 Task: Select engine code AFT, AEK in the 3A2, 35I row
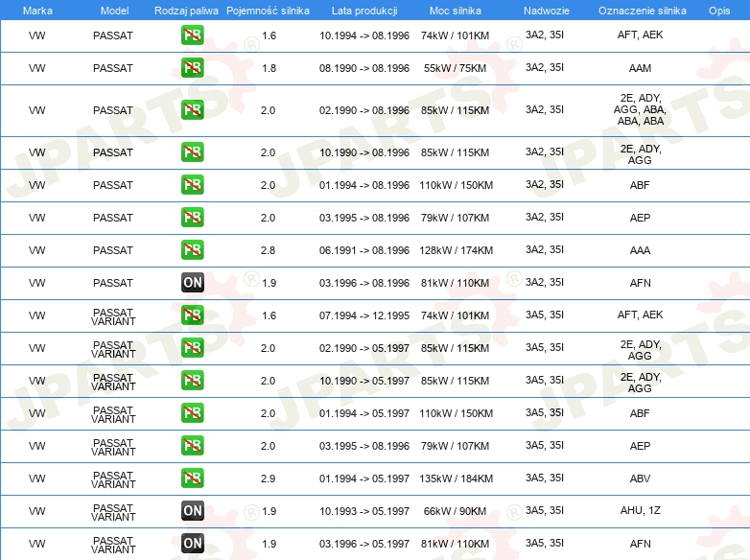640,35
